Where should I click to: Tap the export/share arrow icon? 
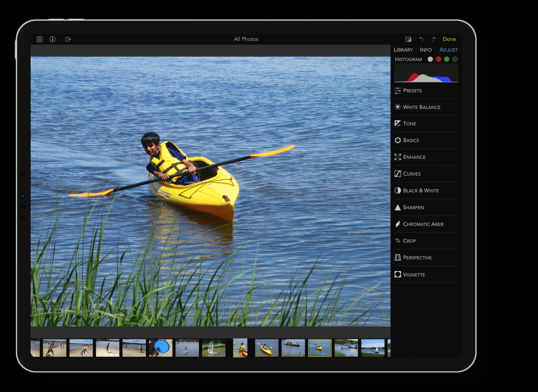pos(68,39)
